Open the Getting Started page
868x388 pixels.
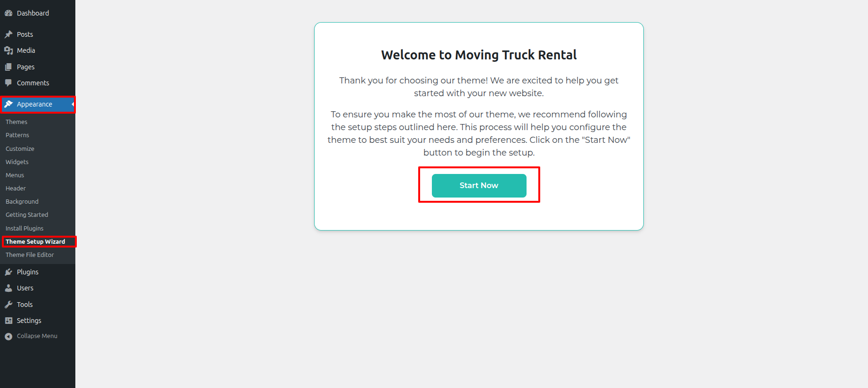(27, 215)
